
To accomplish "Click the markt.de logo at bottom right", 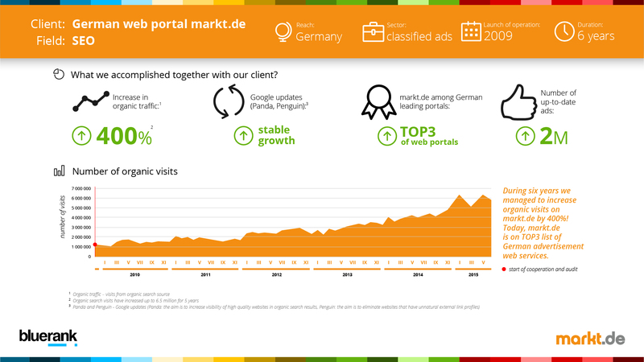I will [x=590, y=339].
